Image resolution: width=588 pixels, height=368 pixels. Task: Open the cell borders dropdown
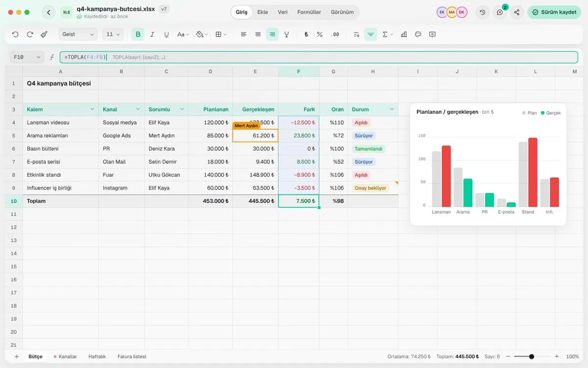pyautogui.click(x=221, y=34)
